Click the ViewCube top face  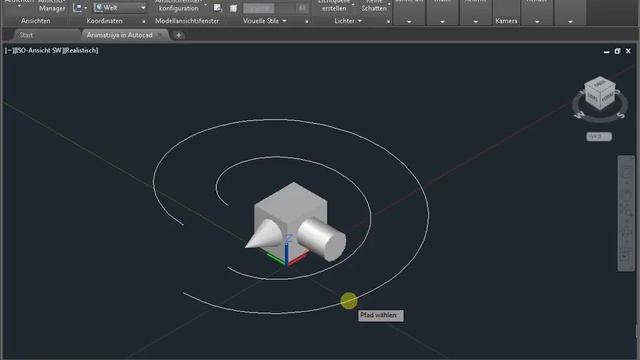[x=600, y=84]
